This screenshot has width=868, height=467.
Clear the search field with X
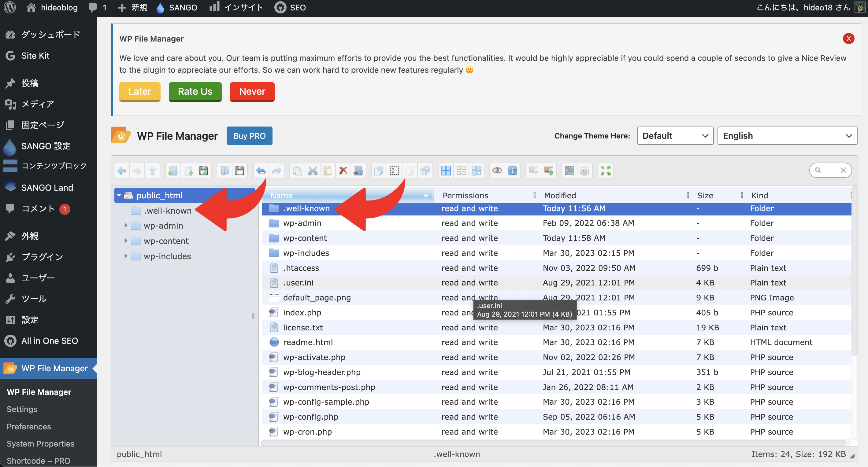pyautogui.click(x=844, y=170)
